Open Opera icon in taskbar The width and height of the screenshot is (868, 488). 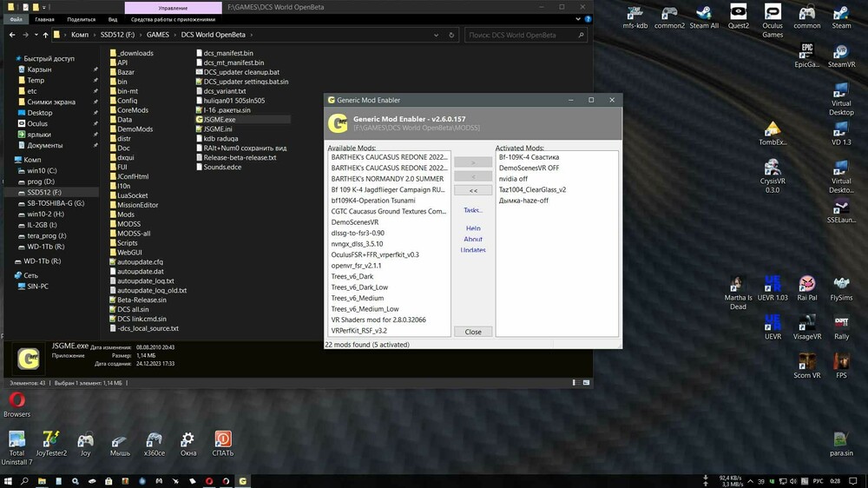pyautogui.click(x=209, y=481)
